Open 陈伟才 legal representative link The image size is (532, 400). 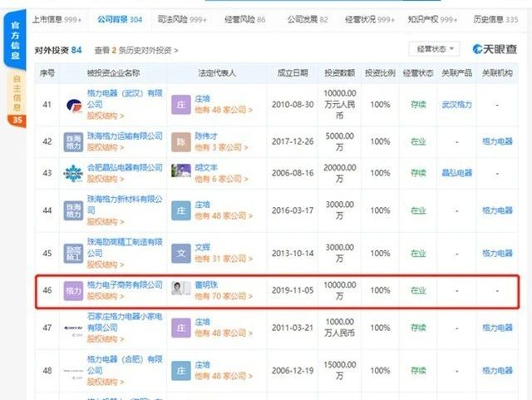pos(206,136)
